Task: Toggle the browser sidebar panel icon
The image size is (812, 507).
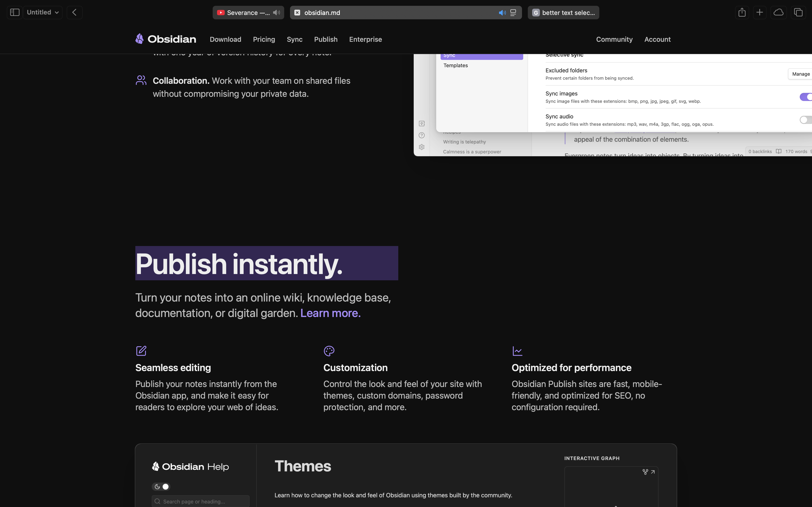Action: [x=14, y=12]
